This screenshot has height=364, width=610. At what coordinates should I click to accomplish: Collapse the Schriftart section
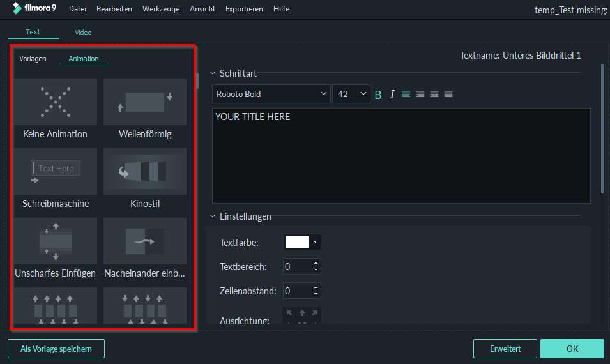click(213, 73)
